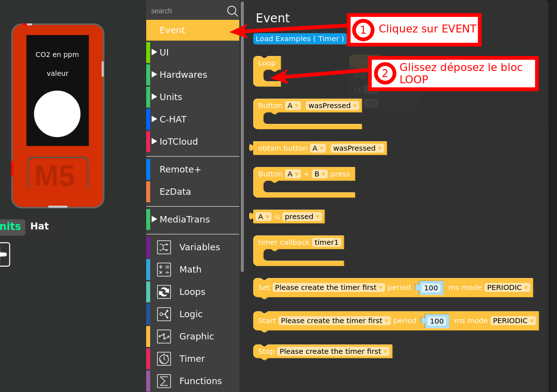
Task: Select the Remote+ category
Action: coord(180,169)
